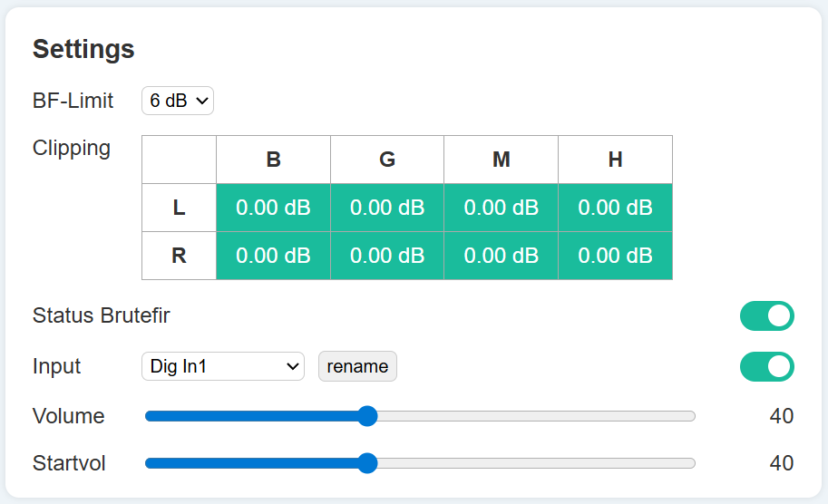Viewport: 828px width, 504px height.
Task: Click the Volume slider handle
Action: pyautogui.click(x=367, y=416)
